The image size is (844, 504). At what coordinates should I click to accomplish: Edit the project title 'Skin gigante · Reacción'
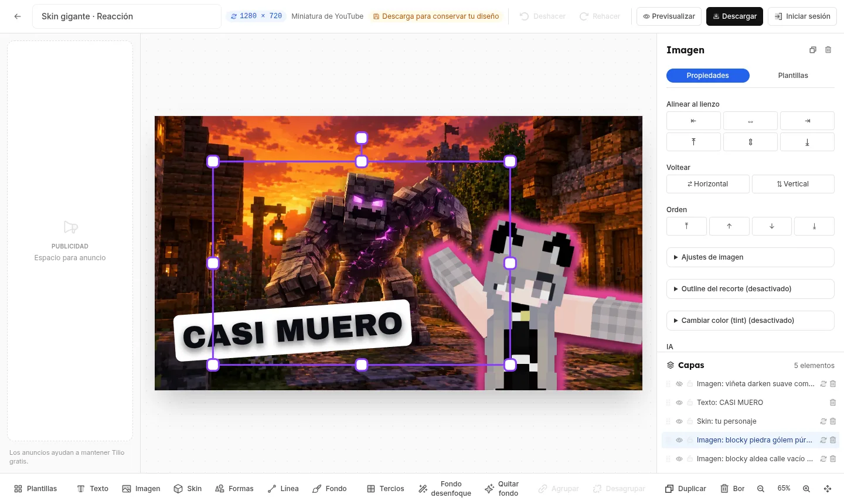[127, 16]
